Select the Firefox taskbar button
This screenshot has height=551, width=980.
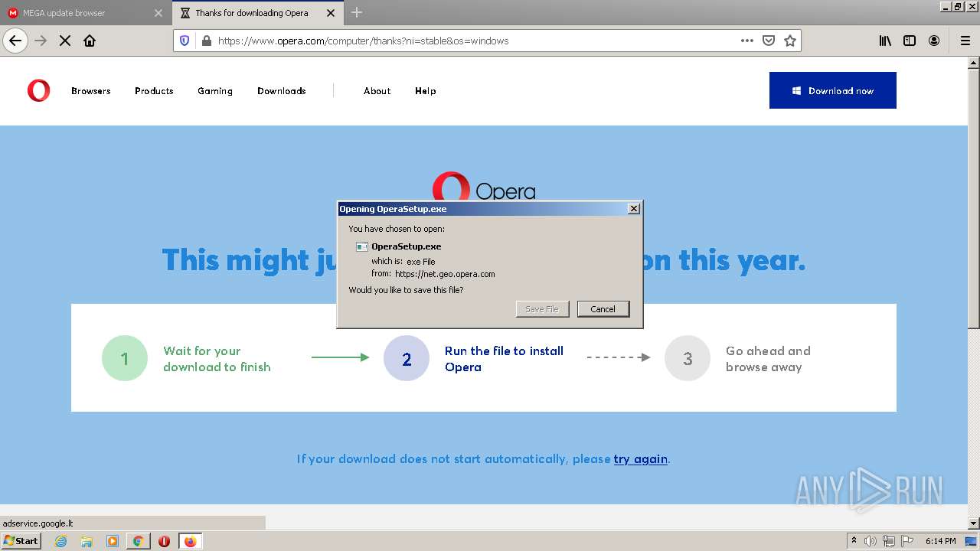coord(190,541)
